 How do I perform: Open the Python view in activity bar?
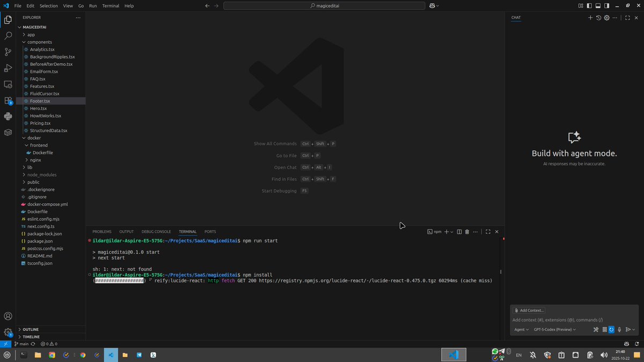[8, 116]
